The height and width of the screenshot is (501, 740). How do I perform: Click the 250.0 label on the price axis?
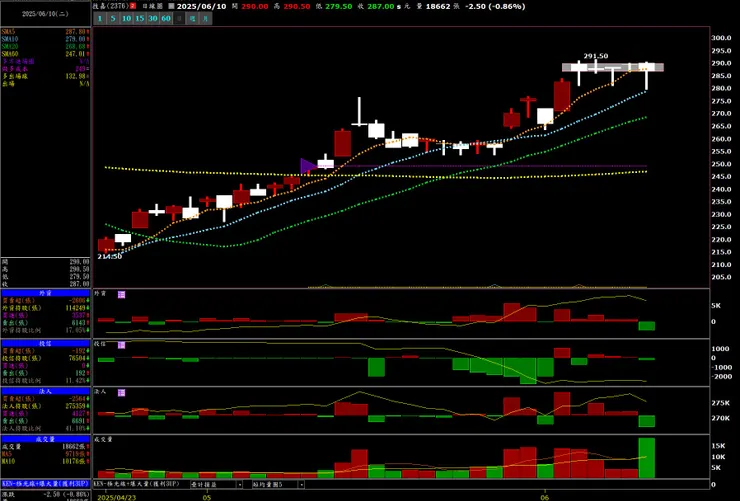point(722,164)
